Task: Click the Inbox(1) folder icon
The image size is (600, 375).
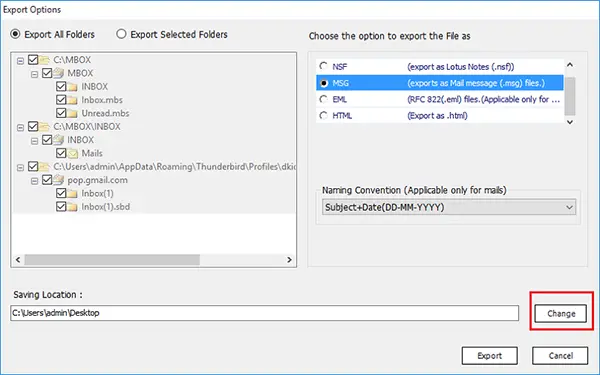Action: pos(72,194)
